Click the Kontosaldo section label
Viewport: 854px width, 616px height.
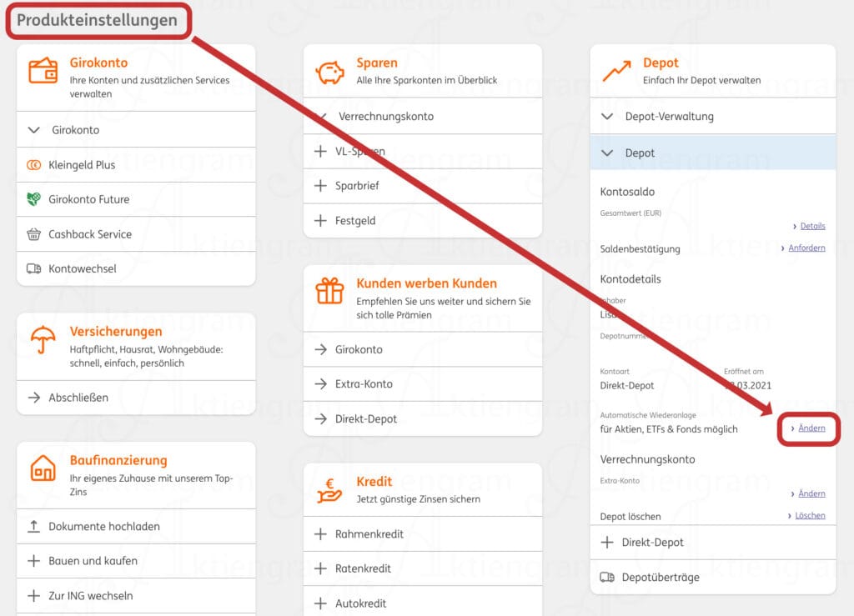click(x=627, y=192)
